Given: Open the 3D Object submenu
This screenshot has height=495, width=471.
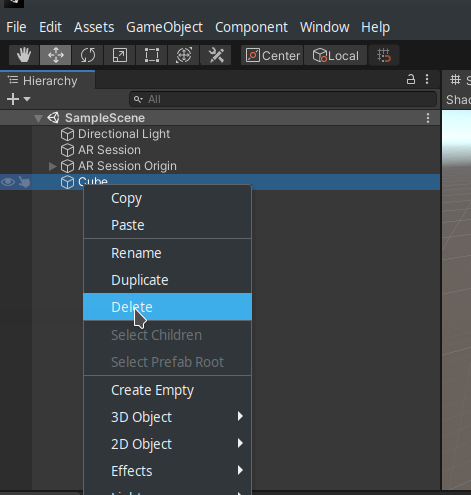Looking at the screenshot, I should click(167, 417).
